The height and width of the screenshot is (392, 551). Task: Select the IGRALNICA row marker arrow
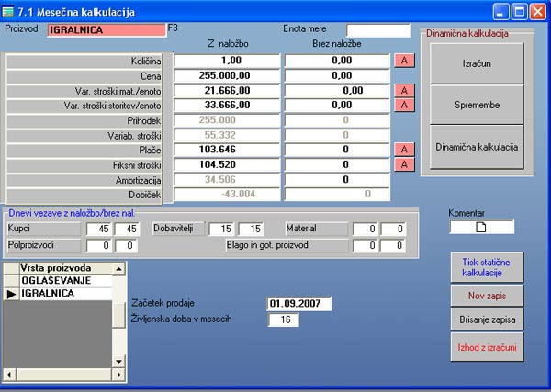click(11, 294)
